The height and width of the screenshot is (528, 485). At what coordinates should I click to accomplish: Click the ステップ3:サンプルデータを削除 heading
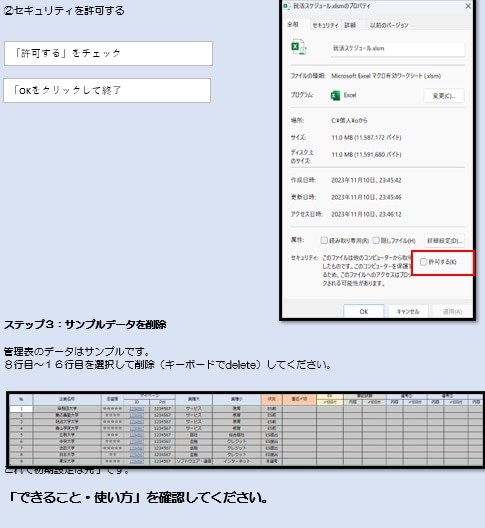click(85, 325)
